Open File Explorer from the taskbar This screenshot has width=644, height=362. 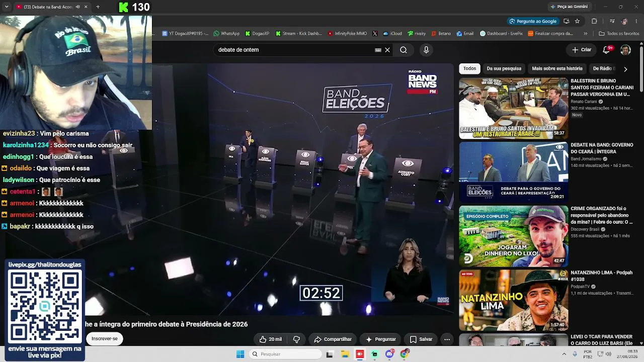pos(345,354)
